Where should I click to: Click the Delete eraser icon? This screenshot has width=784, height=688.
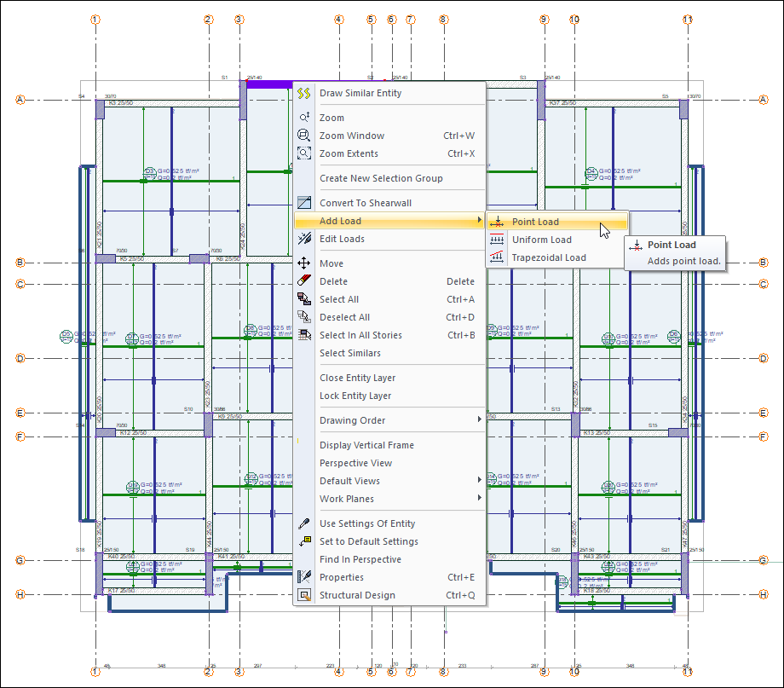(304, 281)
